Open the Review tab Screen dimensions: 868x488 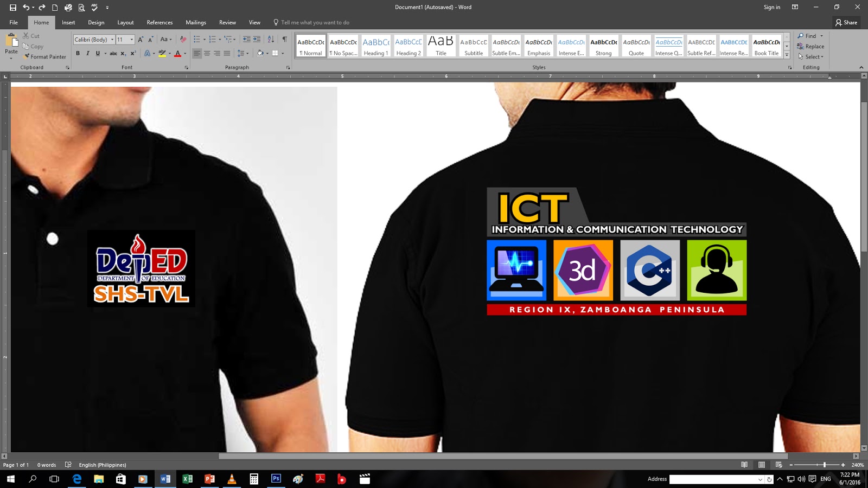tap(227, 22)
